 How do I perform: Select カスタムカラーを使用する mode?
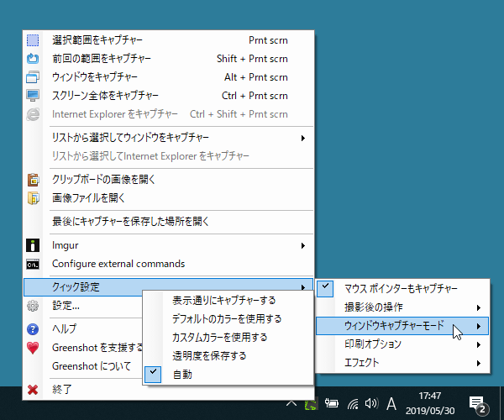pyautogui.click(x=228, y=338)
